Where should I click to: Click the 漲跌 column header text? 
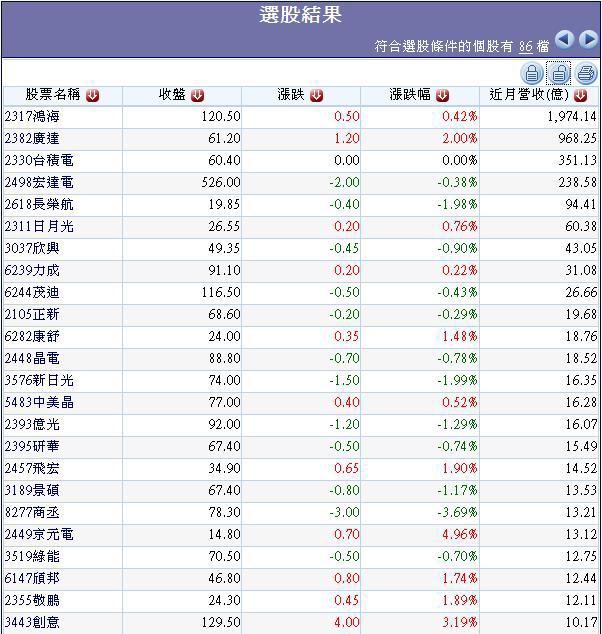(291, 95)
